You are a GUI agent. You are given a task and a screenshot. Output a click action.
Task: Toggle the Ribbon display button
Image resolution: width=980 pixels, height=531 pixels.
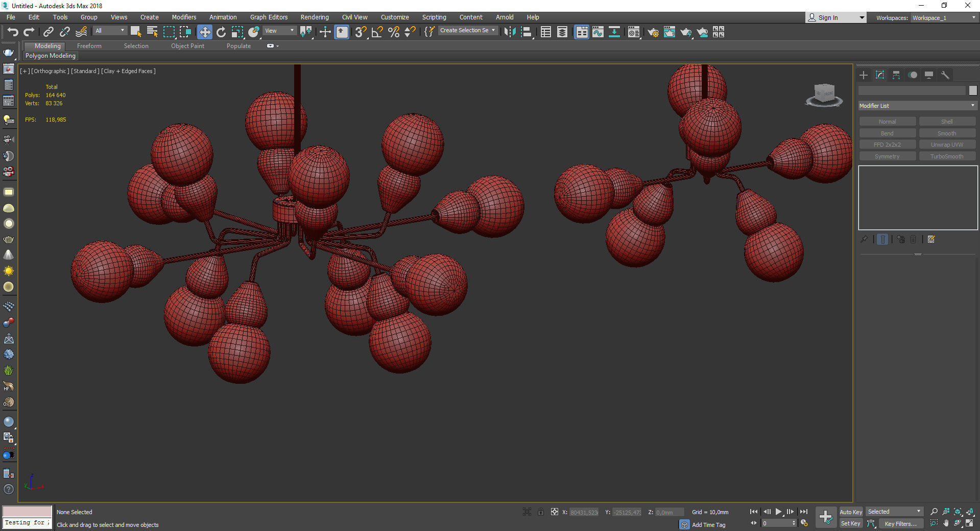582,32
